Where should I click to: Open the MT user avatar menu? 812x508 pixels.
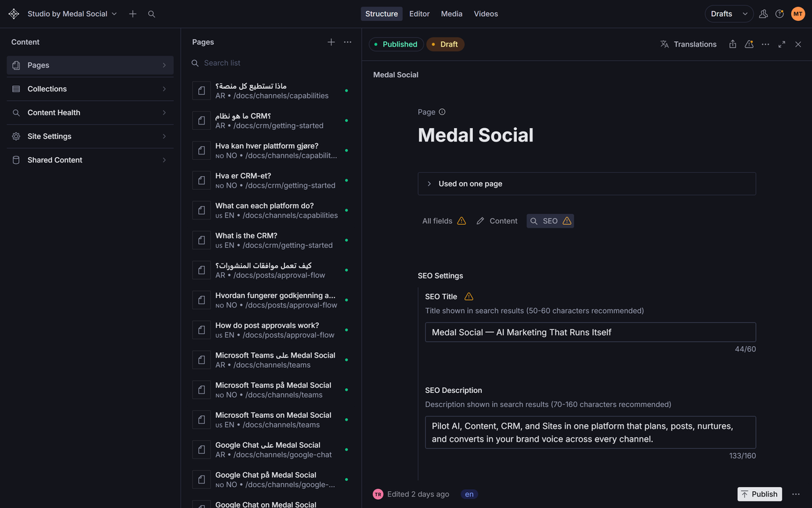click(798, 14)
